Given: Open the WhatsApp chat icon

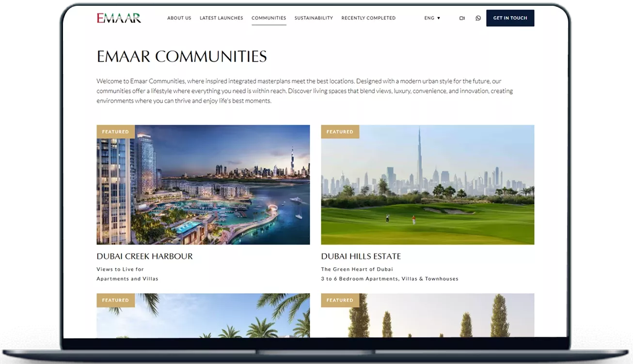Looking at the screenshot, I should (478, 18).
